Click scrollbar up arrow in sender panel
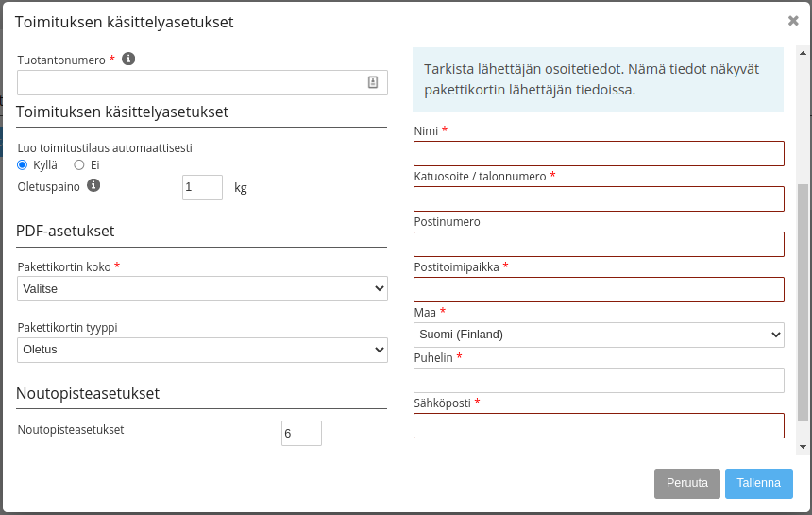812x515 pixels. (803, 53)
